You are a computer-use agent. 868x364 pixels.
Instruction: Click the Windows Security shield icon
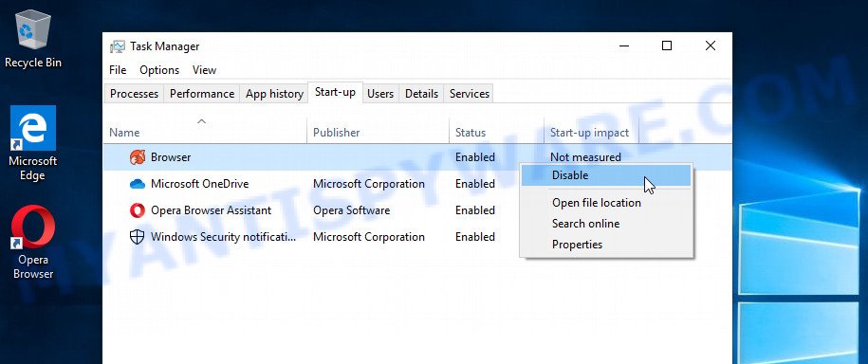tap(138, 237)
